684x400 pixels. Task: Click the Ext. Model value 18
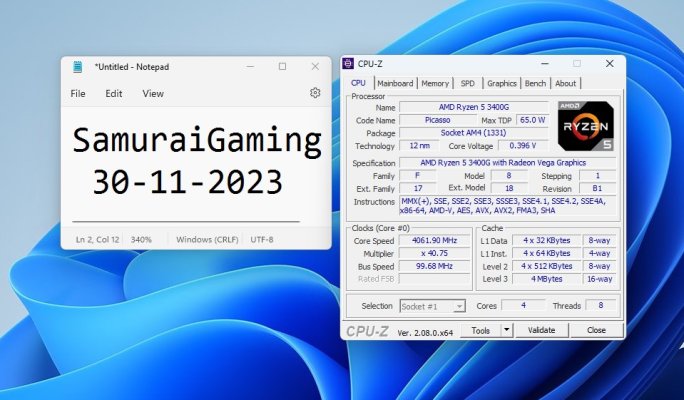(x=509, y=188)
